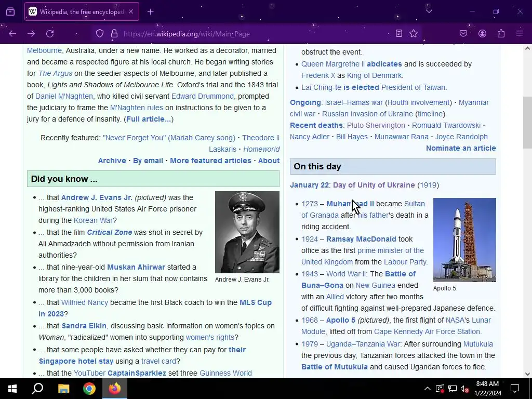Open Ramsay MacDonald article link
Screen dimensions: 532x399
361,239
